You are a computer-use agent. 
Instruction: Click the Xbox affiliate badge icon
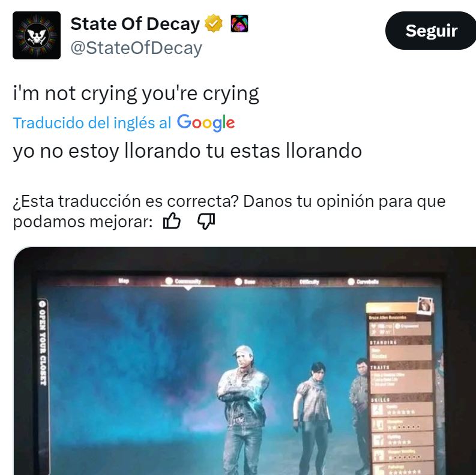tap(240, 23)
